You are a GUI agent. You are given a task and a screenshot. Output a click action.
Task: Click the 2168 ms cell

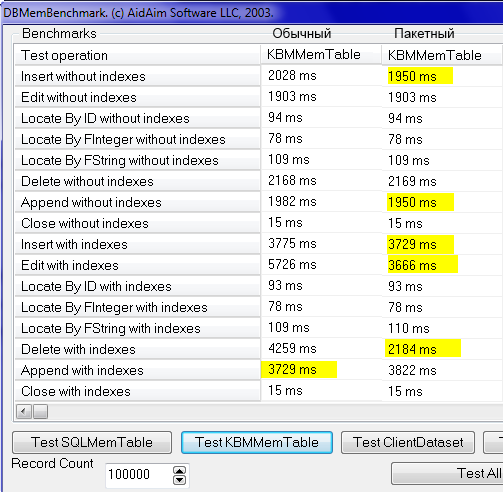[321, 181]
